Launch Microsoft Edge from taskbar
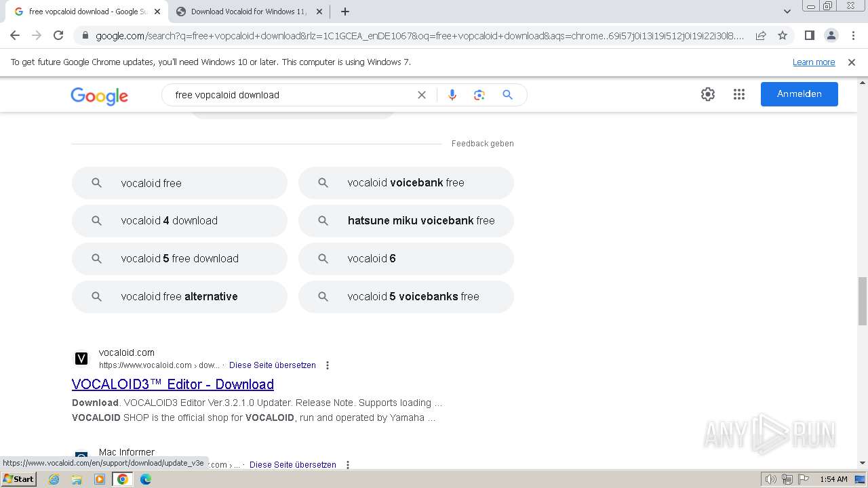The width and height of the screenshot is (868, 488). pos(146,479)
